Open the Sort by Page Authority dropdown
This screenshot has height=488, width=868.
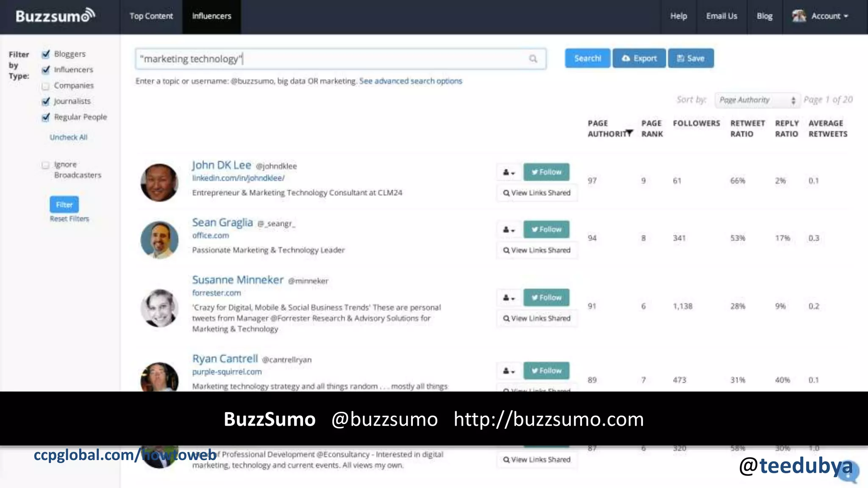(x=757, y=100)
